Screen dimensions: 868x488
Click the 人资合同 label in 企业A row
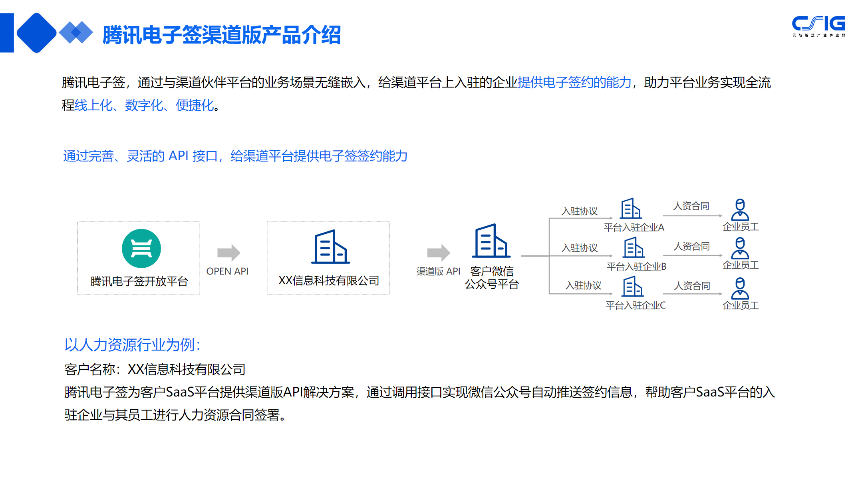[x=691, y=206]
